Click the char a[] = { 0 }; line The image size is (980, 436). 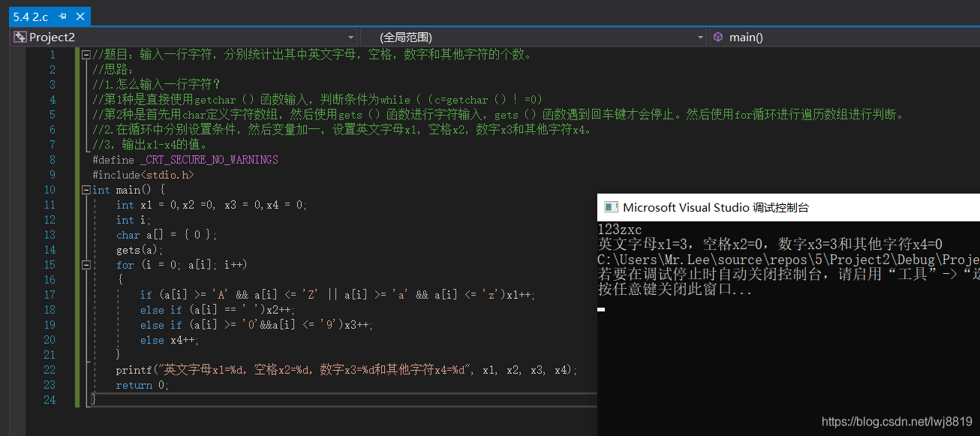[x=167, y=235]
